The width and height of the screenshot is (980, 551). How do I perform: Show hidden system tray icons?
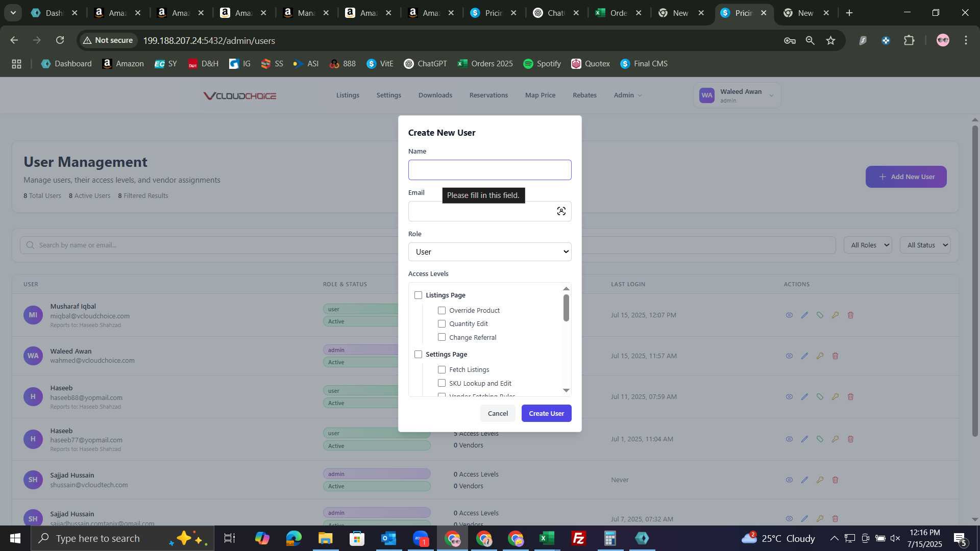coord(834,538)
